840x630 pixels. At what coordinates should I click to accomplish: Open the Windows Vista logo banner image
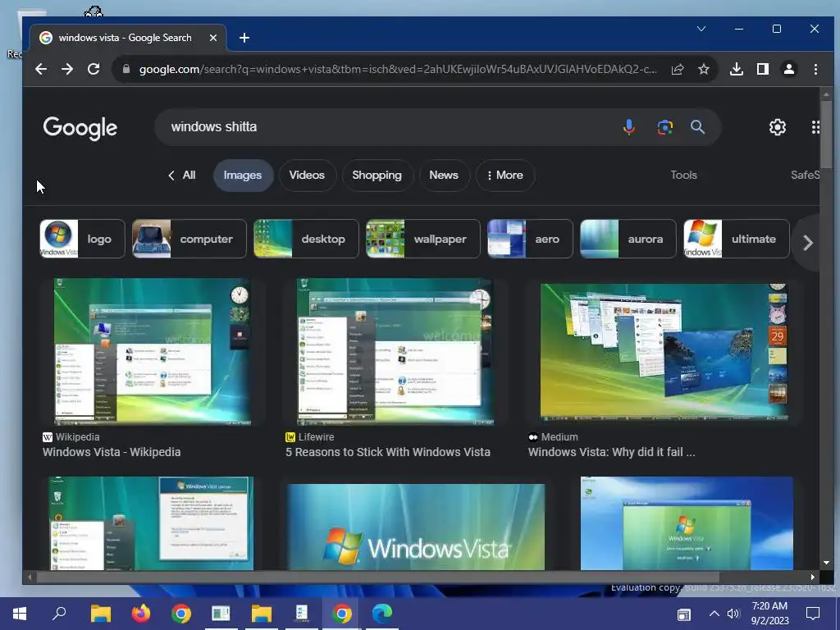click(x=416, y=527)
